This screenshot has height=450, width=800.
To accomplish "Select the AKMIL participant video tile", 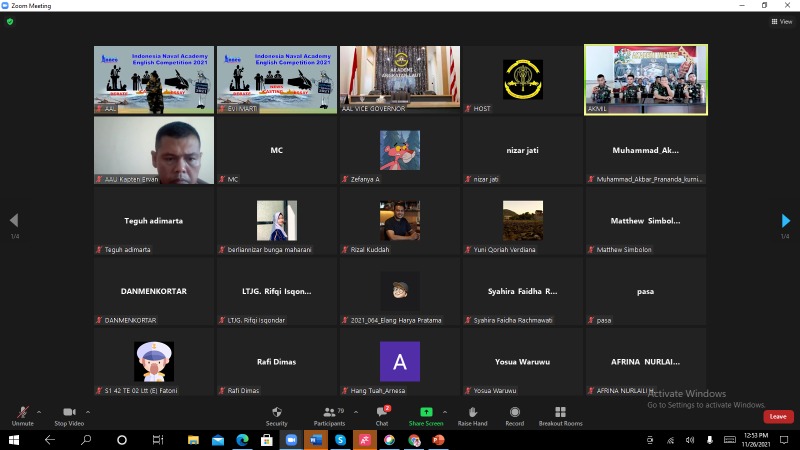I will (646, 79).
